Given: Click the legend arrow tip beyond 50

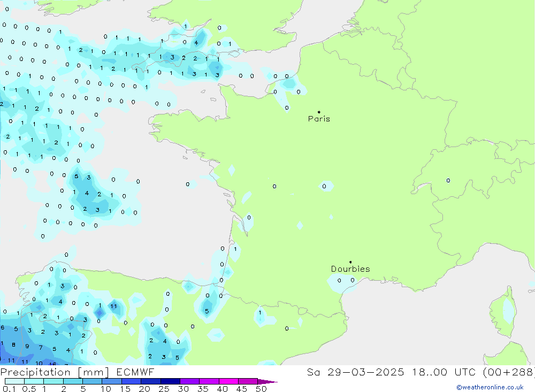Looking at the screenshot, I should 267,381.
